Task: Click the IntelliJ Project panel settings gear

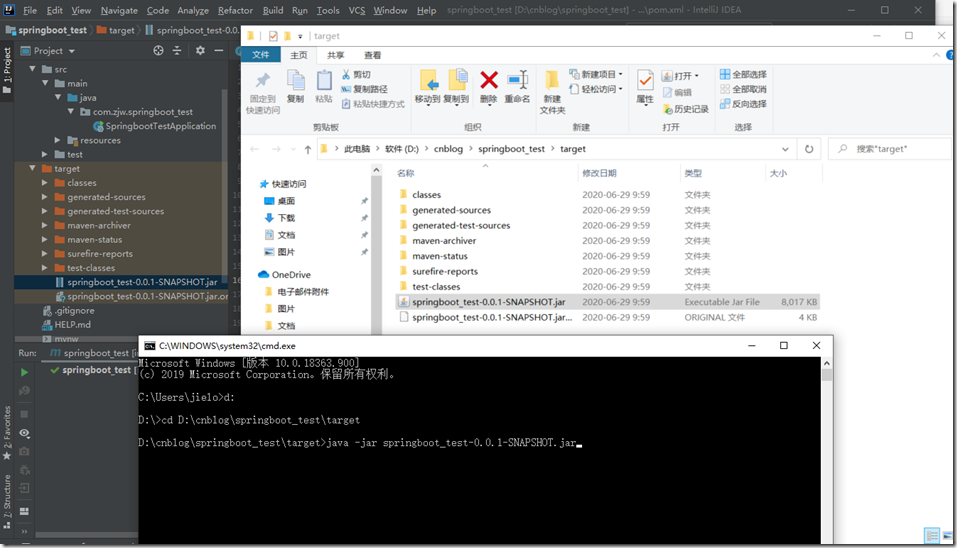Action: pos(200,51)
